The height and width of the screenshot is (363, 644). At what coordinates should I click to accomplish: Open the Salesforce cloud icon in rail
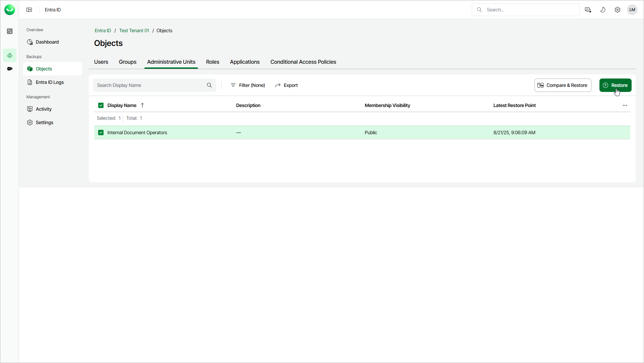click(10, 69)
